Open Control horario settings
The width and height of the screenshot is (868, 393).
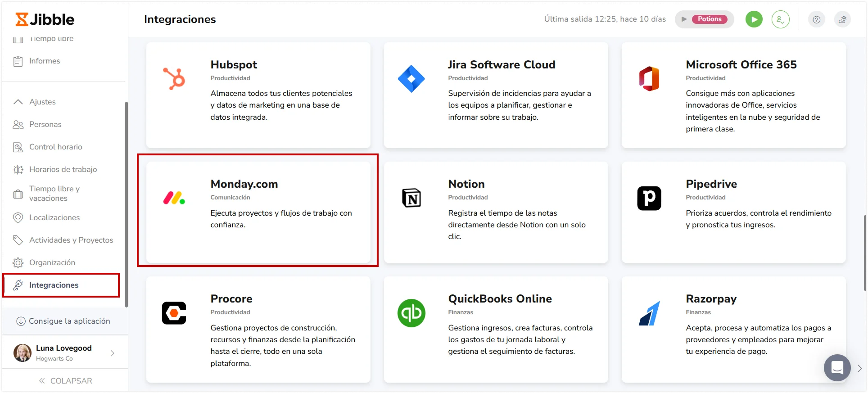[56, 147]
